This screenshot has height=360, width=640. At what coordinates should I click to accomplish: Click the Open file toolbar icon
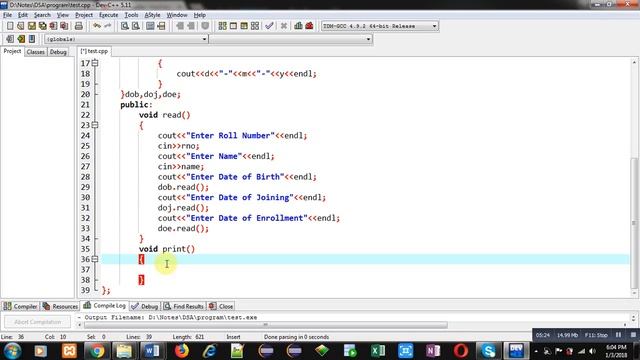20,26
